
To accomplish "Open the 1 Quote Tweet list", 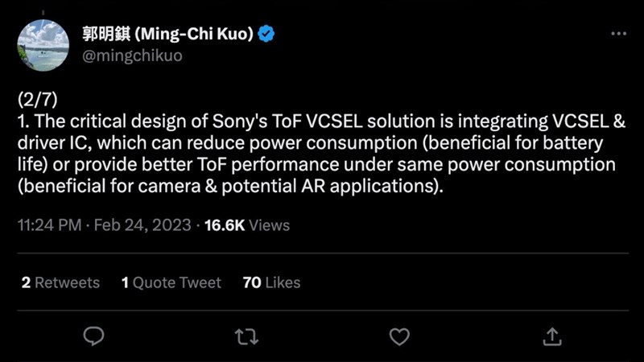I will (171, 282).
